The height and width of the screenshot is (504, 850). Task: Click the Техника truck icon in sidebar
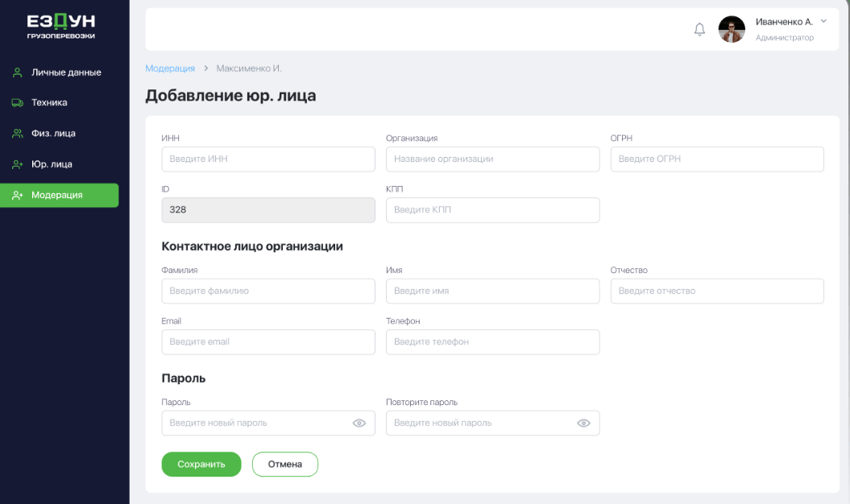coord(17,103)
